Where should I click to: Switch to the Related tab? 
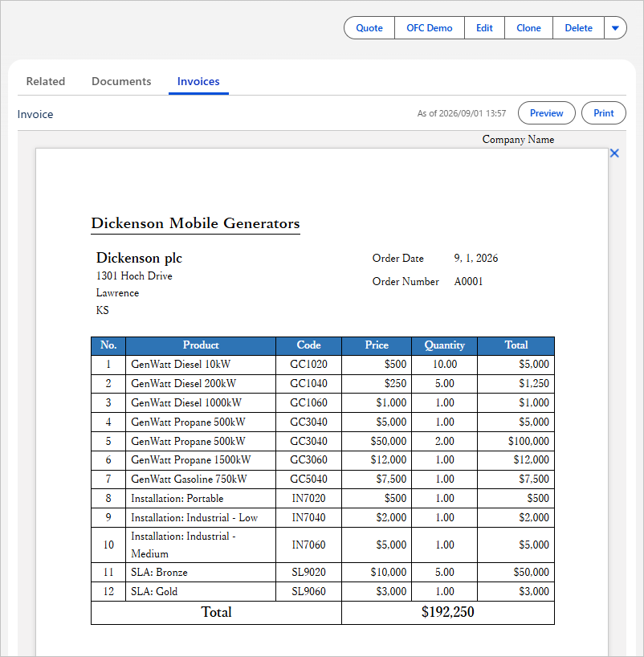click(x=46, y=81)
